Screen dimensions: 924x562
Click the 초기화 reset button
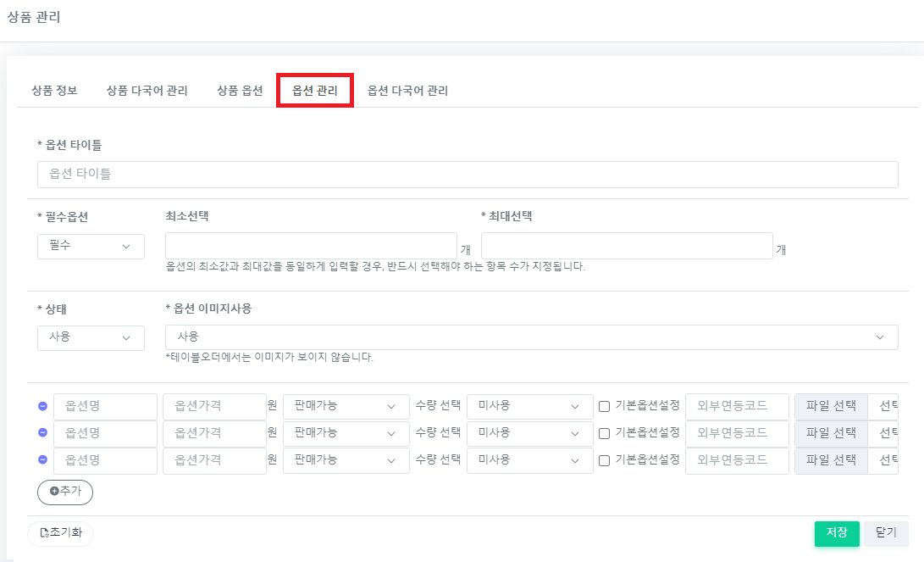61,533
